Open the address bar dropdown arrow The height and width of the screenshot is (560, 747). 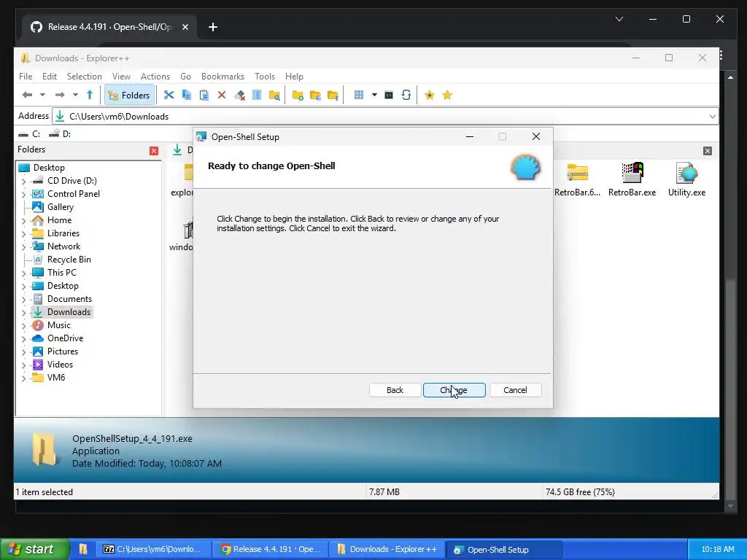712,116
